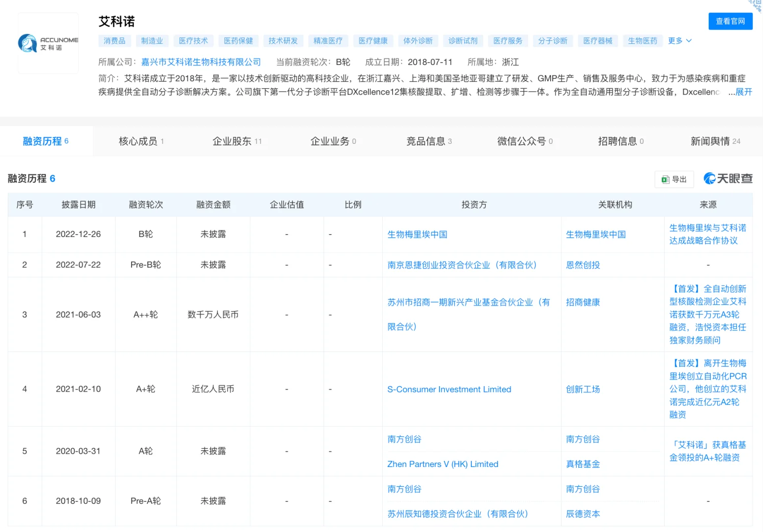This screenshot has width=763, height=532.
Task: Open 生物梅里埃中国 related institution link in row 1
Action: pos(596,234)
